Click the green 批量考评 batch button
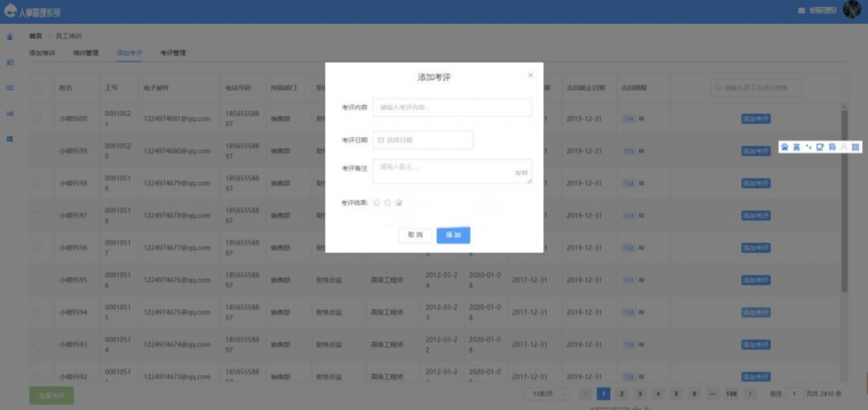The image size is (868, 410). point(52,396)
